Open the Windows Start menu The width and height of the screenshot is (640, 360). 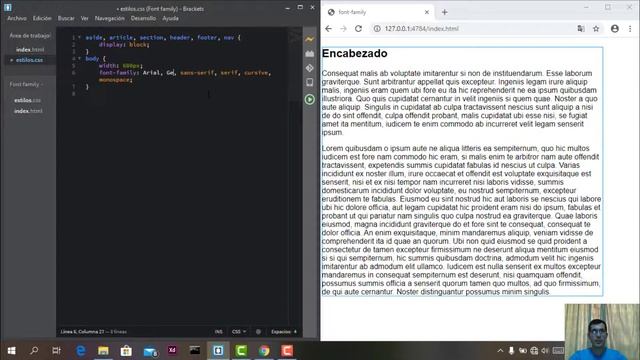tap(11, 351)
